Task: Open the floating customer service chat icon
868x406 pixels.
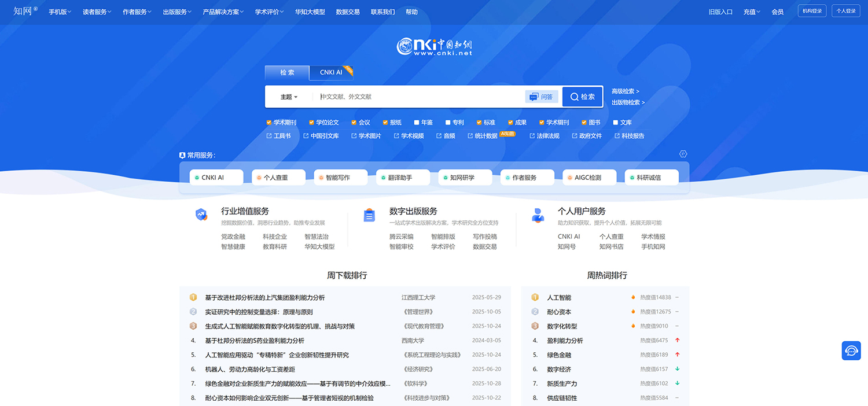Action: (851, 350)
